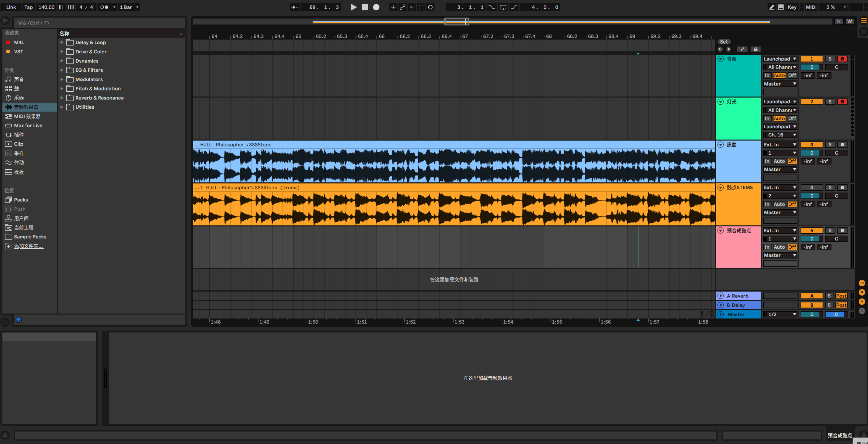Solo the 原曲 track
868x444 pixels.
(830, 145)
